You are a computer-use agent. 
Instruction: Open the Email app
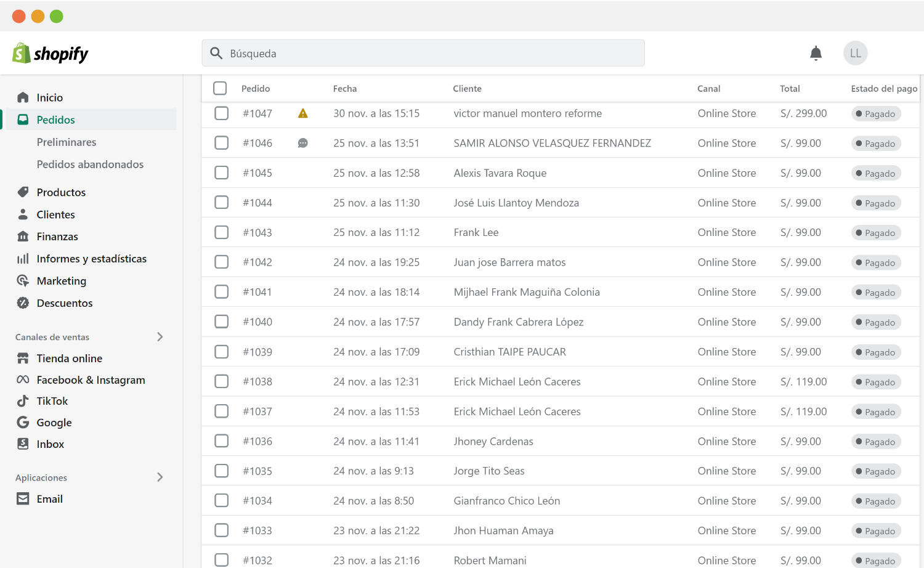coord(49,499)
